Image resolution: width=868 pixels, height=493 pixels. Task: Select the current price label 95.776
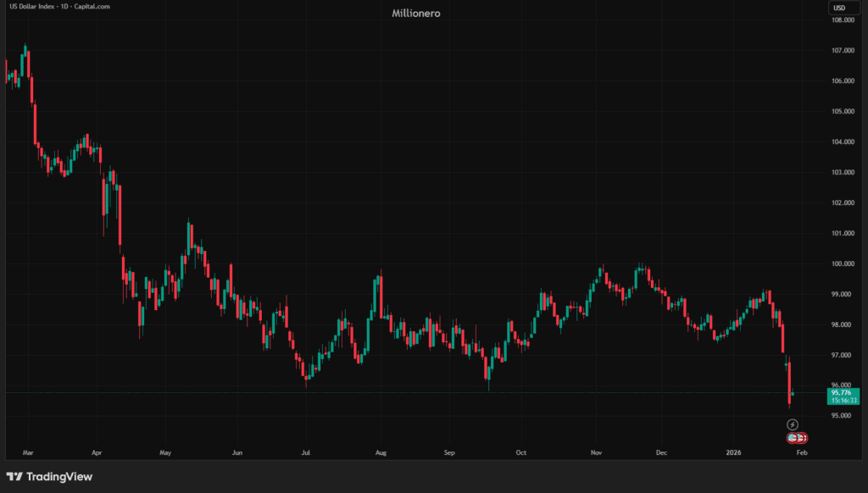coord(841,392)
